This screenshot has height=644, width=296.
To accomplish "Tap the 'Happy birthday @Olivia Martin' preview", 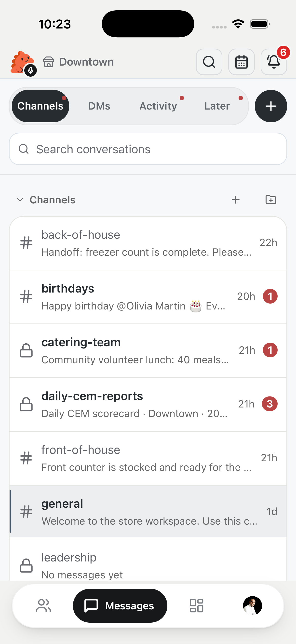I will click(x=133, y=306).
